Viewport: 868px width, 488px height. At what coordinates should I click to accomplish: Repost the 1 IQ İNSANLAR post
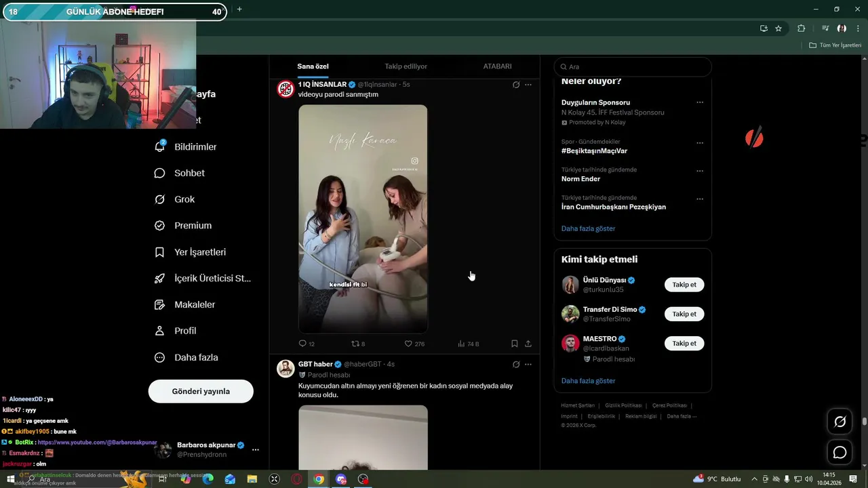point(358,344)
